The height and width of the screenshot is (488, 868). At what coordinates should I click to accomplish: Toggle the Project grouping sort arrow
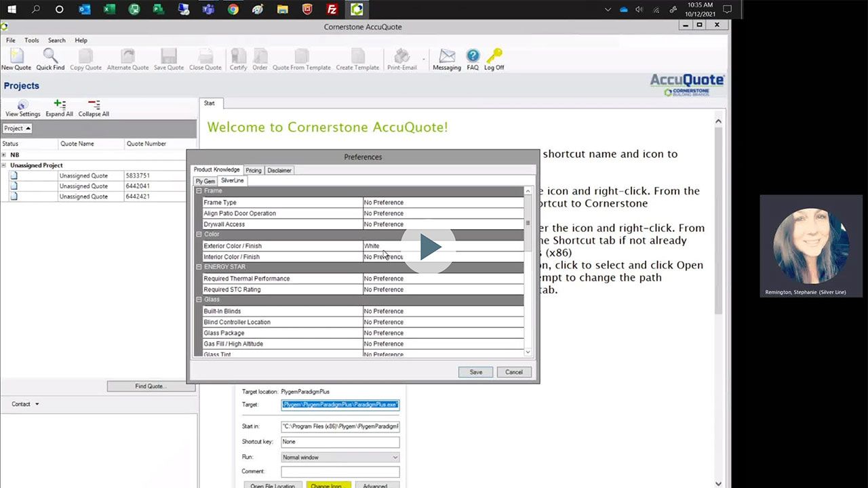tap(28, 128)
